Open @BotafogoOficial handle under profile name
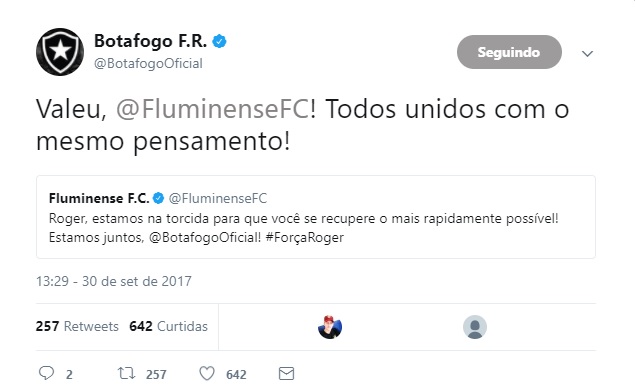 click(148, 64)
